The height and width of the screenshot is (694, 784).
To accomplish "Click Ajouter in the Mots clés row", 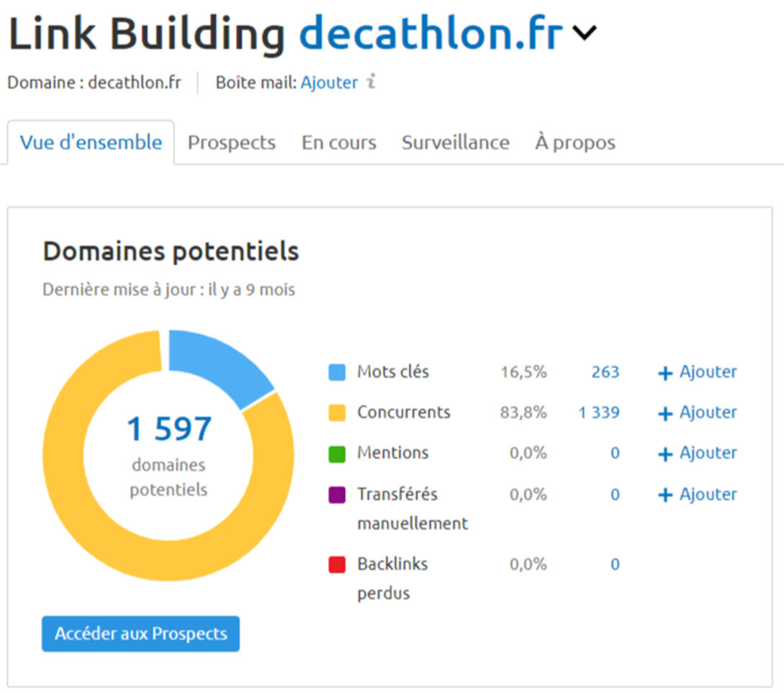I will tap(708, 372).
